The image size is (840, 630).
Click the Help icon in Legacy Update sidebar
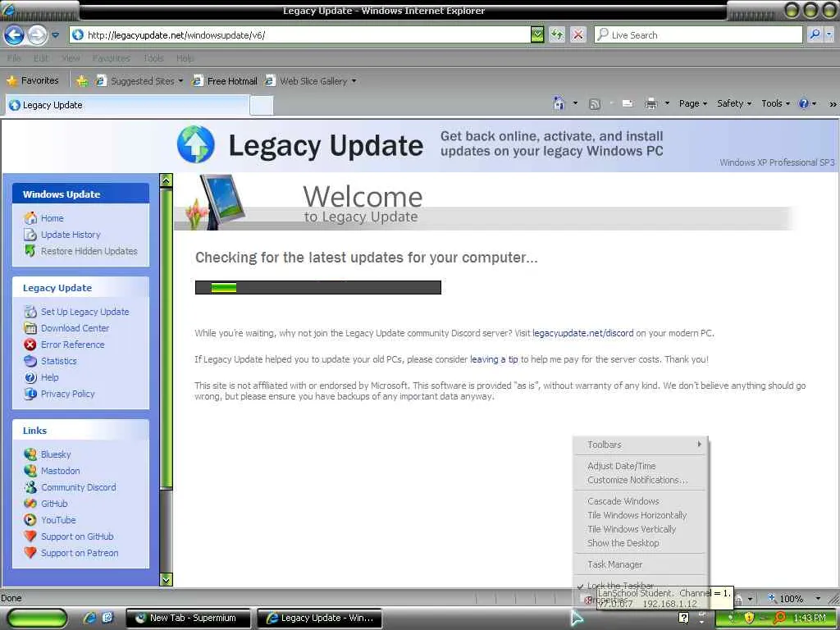point(30,377)
